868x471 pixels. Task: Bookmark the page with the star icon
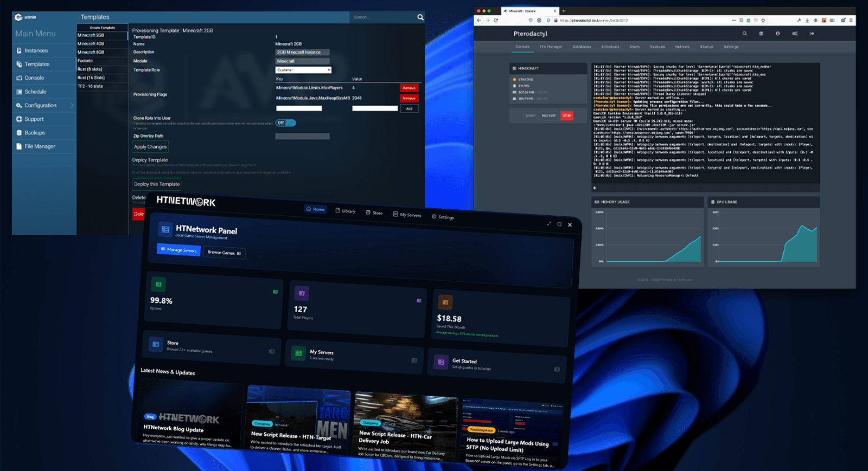763,21
